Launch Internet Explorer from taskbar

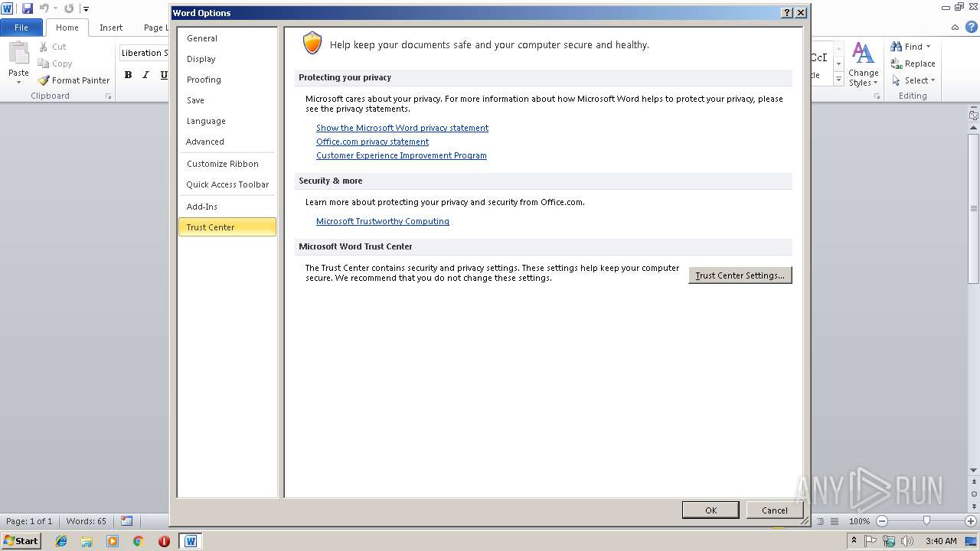(61, 541)
